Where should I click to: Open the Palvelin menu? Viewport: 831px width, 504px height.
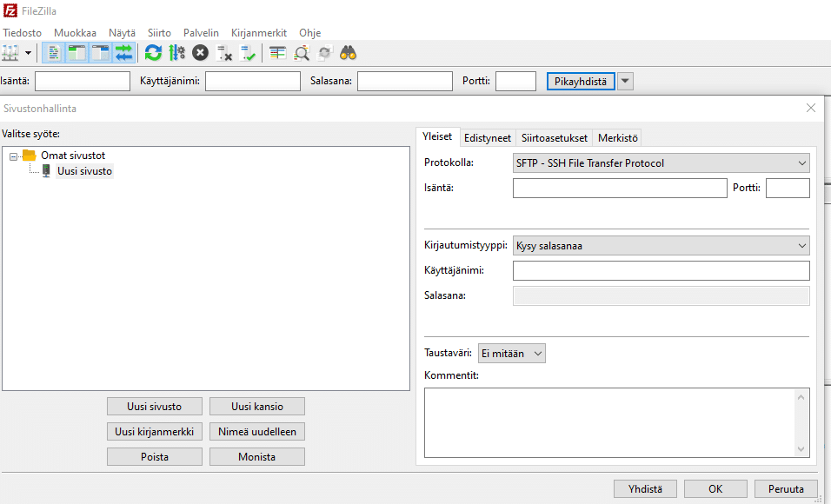201,32
